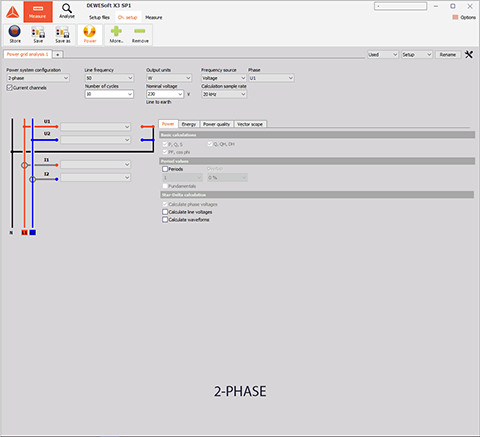Click the search field in title bar

coord(400,6)
